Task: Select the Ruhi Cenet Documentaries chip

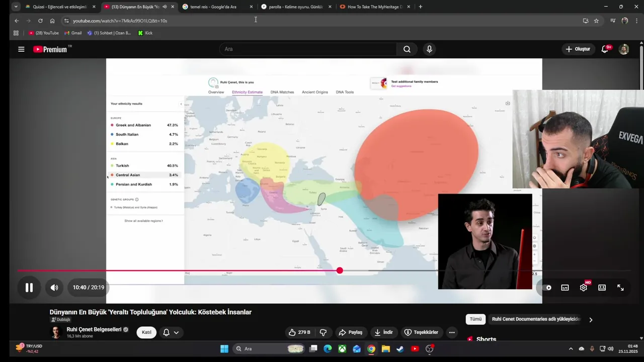Action: tap(536, 319)
